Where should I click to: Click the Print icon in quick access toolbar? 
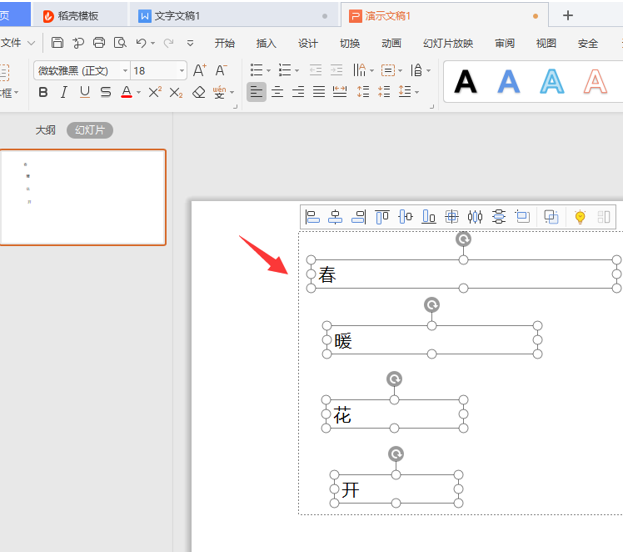click(x=99, y=43)
